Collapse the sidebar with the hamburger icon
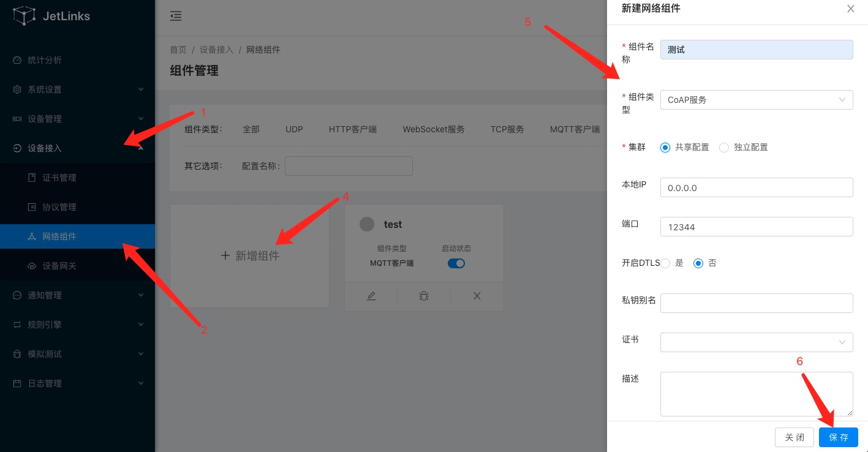Screen dimensions: 868x452 [x=176, y=16]
